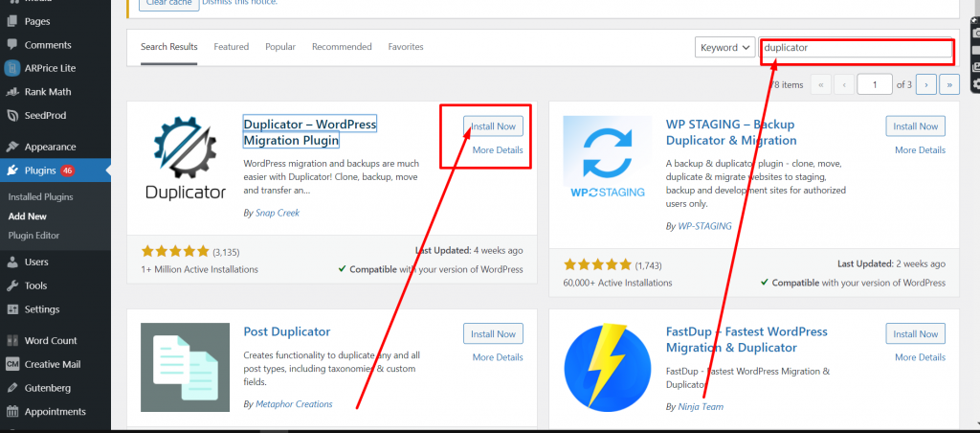This screenshot has width=980, height=433.
Task: Install FastDup plugin now
Action: (x=916, y=333)
